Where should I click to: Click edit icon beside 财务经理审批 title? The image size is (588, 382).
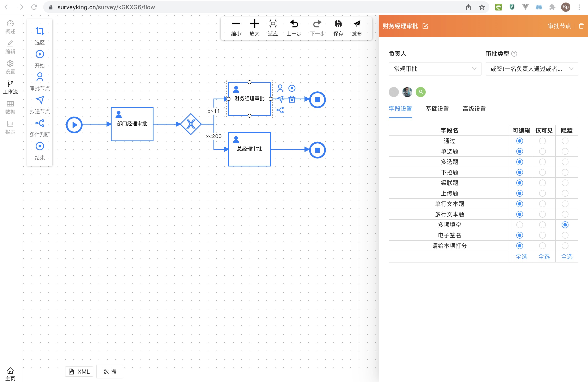pos(425,26)
